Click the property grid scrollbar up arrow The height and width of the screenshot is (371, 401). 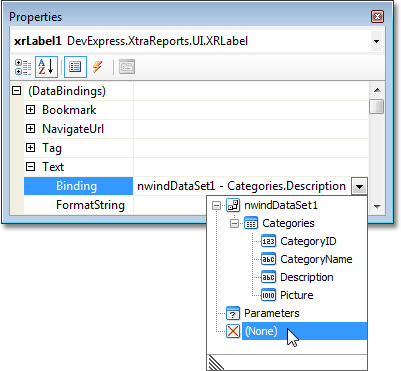click(377, 90)
